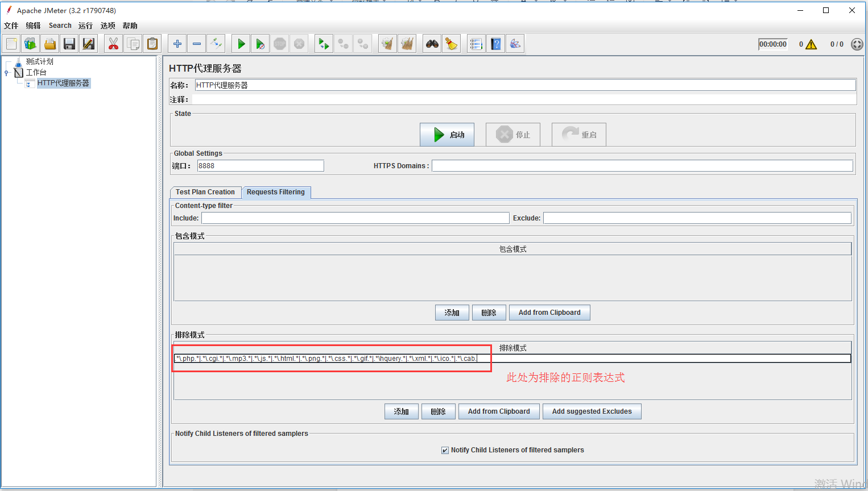Click the Open file folder icon
This screenshot has height=491, width=868.
coord(50,44)
